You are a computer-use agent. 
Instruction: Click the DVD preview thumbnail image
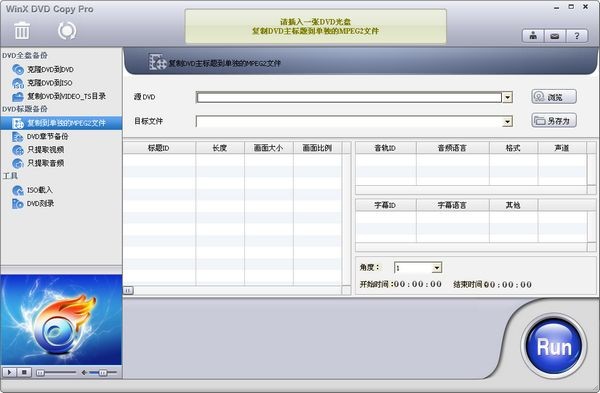click(61, 320)
